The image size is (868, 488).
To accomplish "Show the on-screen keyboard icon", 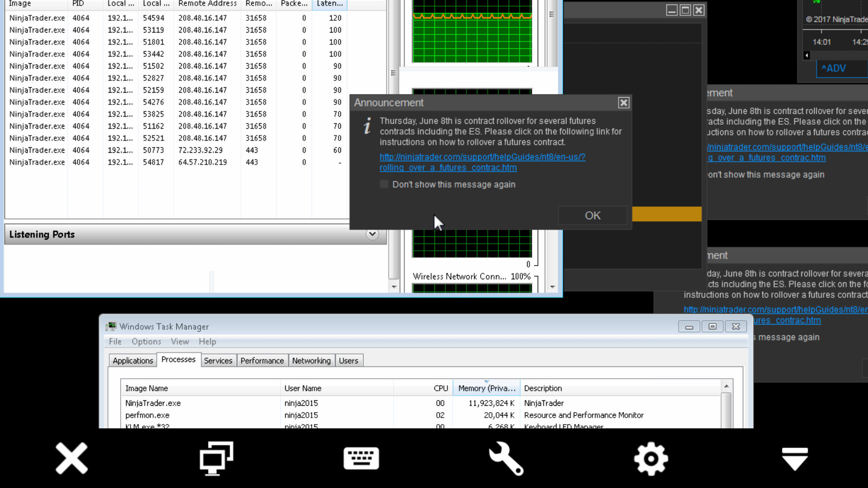I will (x=361, y=458).
